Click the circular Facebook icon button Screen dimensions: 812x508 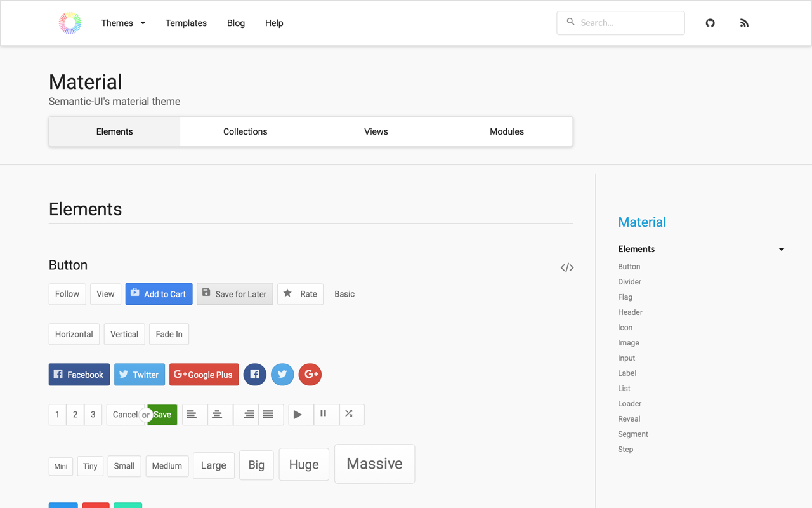coord(255,375)
